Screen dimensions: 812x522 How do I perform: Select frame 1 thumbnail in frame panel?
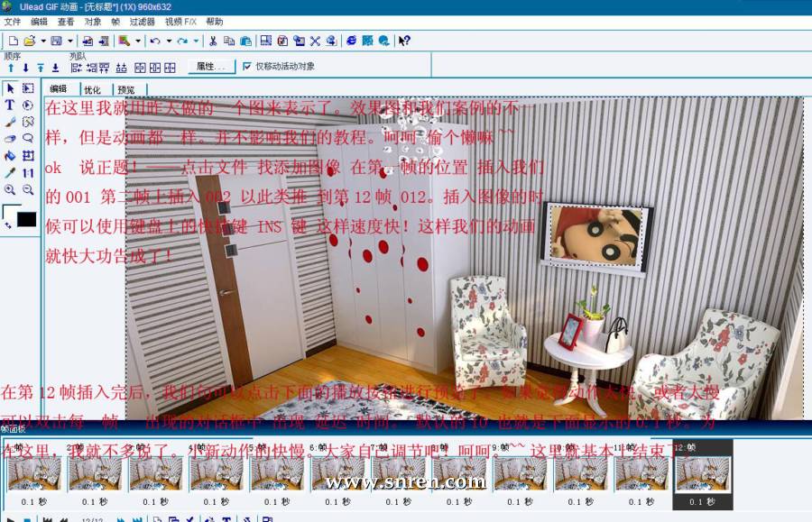pyautogui.click(x=34, y=473)
